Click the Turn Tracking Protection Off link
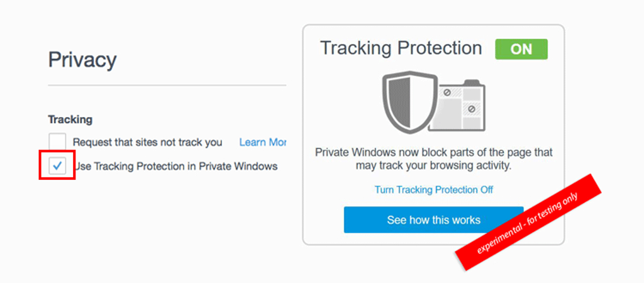Screen dimensions: 644x283 point(434,190)
